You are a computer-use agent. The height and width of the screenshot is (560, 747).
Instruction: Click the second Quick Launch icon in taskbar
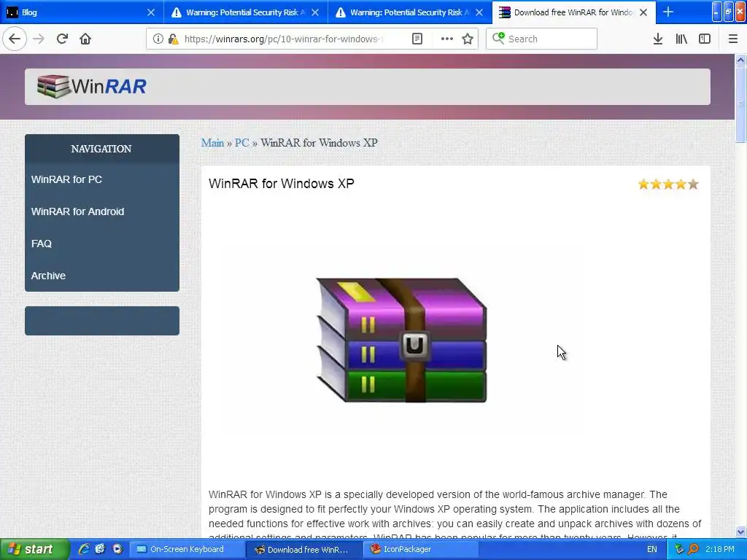coord(100,550)
